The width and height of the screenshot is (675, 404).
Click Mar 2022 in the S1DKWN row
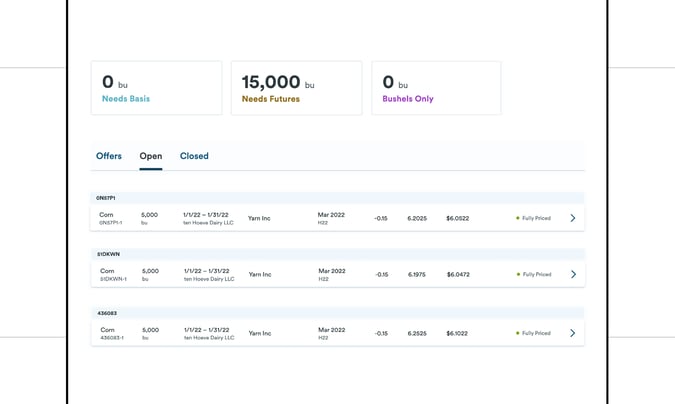[x=332, y=271]
